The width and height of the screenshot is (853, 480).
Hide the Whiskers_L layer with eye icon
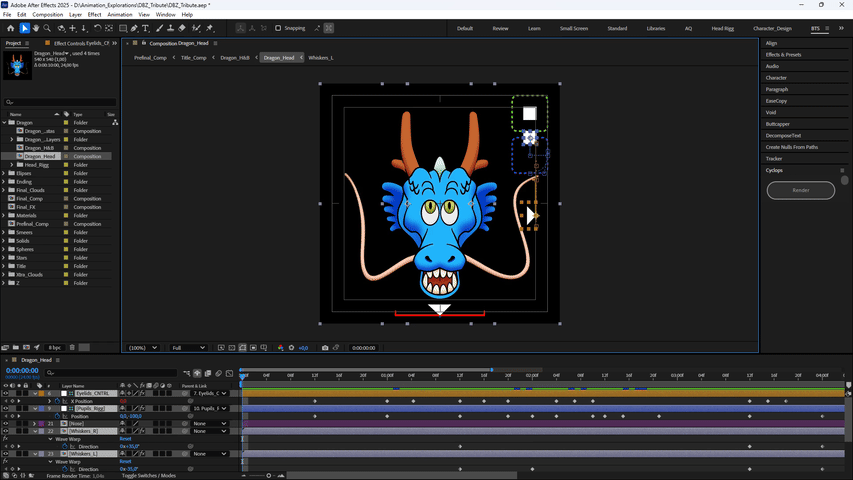(x=5, y=454)
